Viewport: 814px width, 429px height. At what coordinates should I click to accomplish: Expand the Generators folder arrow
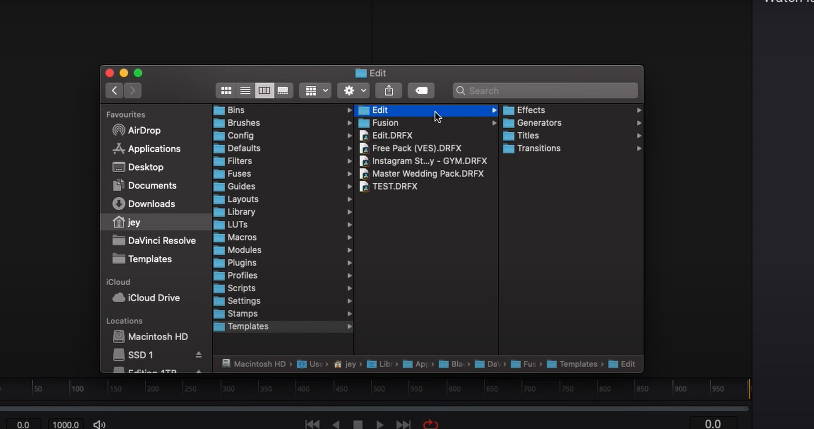click(x=639, y=123)
